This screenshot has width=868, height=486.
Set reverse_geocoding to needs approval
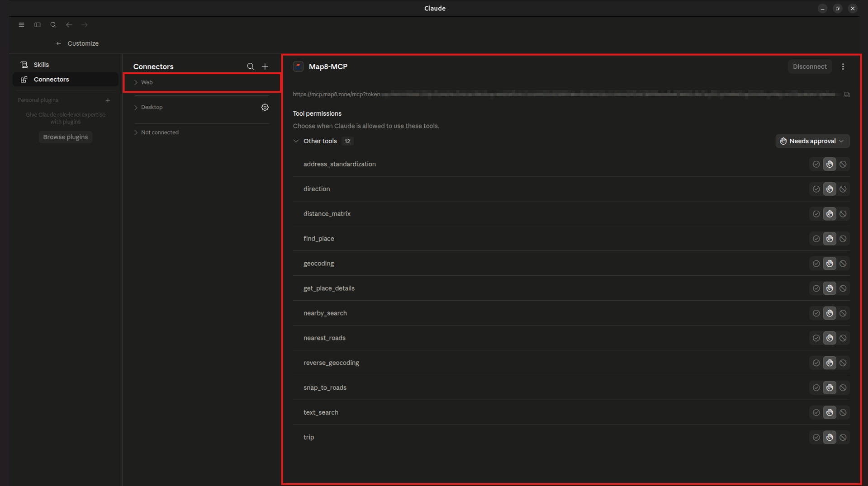830,363
